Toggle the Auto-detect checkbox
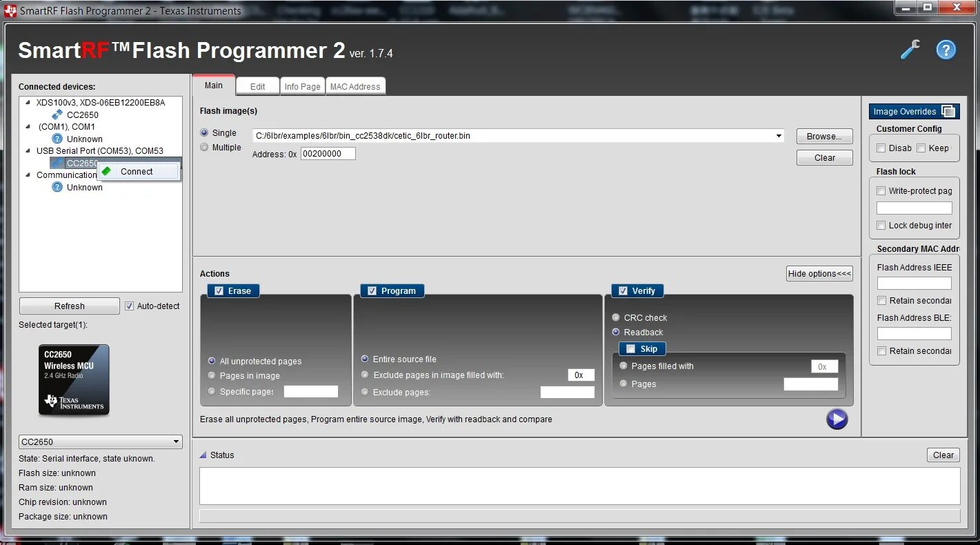 [129, 306]
